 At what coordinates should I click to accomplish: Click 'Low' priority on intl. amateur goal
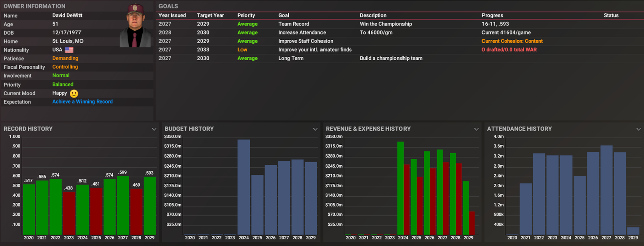point(243,50)
